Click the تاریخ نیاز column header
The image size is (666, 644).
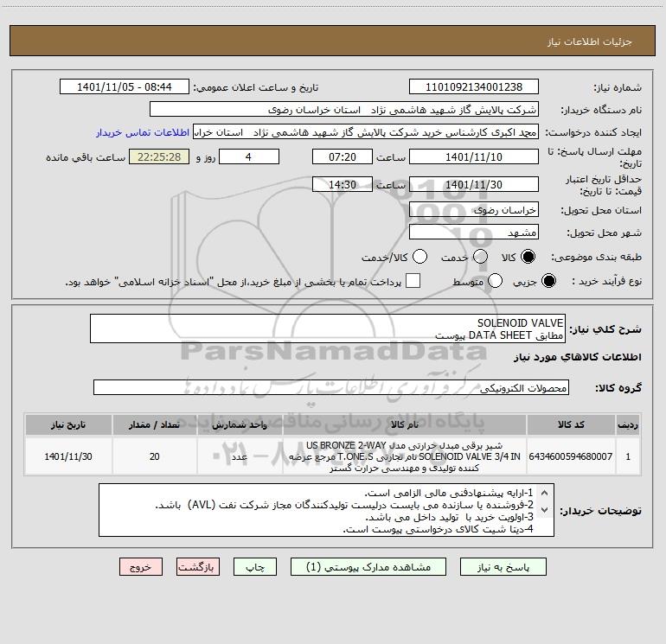68,424
